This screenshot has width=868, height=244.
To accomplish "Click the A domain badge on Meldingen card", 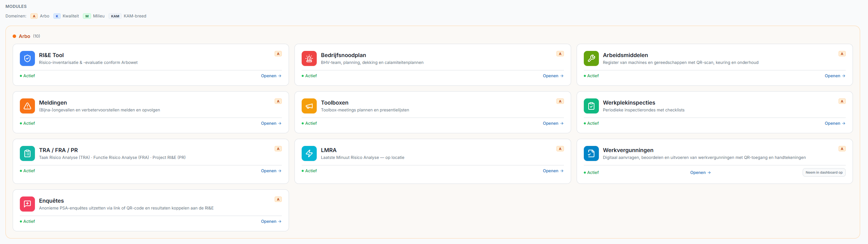I will tap(278, 101).
